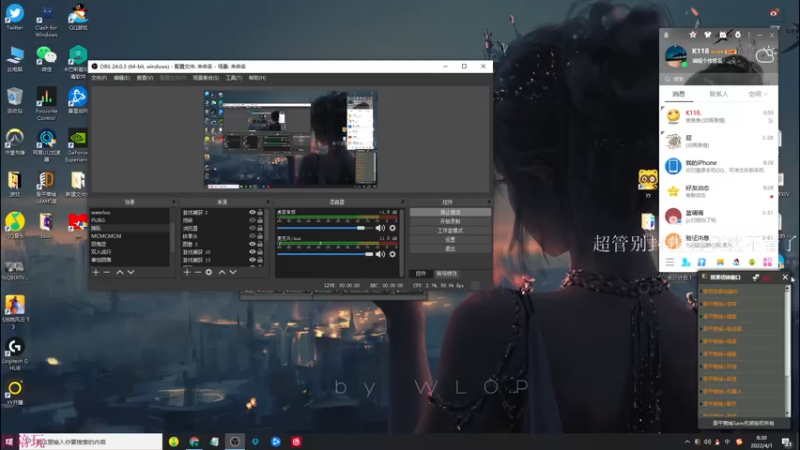Move the selected scene up

click(119, 272)
